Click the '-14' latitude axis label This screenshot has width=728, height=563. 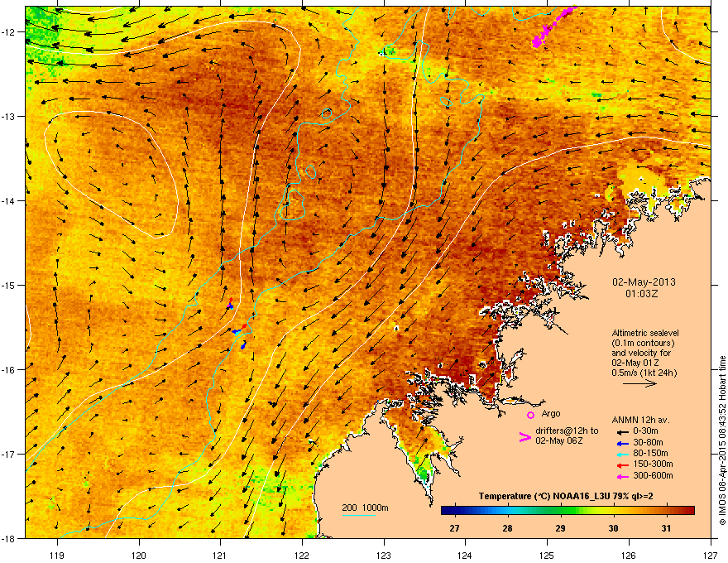pos(9,200)
